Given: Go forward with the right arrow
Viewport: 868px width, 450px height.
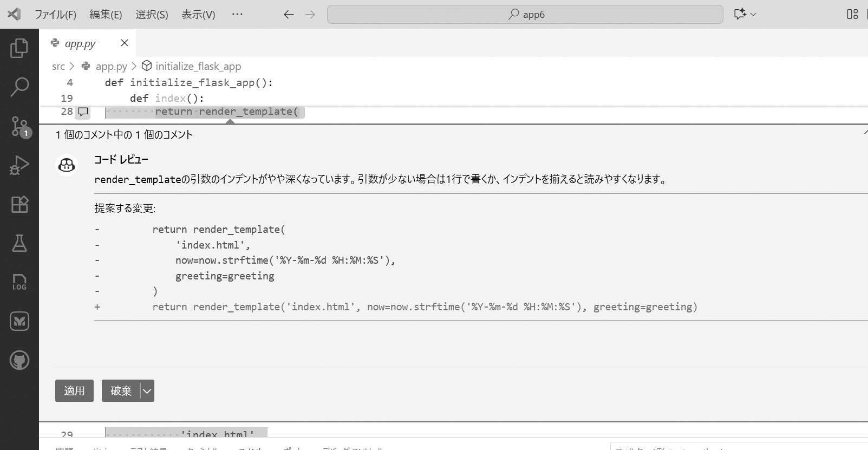Looking at the screenshot, I should 310,15.
